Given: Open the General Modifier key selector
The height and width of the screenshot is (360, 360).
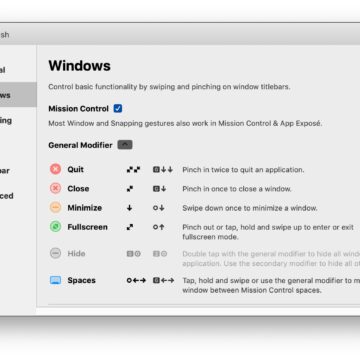Looking at the screenshot, I should (x=125, y=145).
